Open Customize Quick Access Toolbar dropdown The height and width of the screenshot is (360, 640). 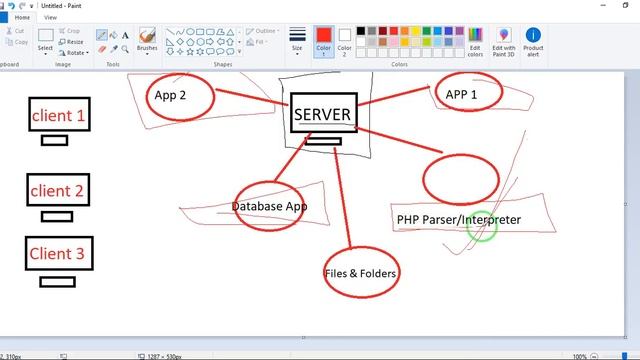31,6
